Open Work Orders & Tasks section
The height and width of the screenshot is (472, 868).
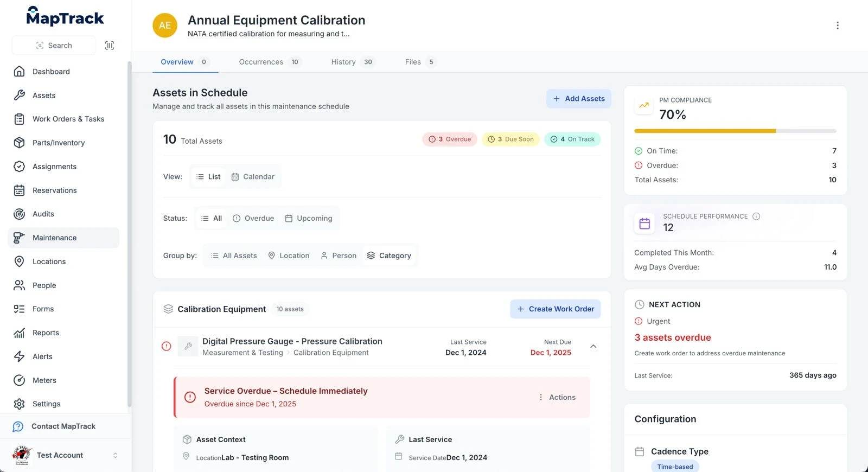click(64, 119)
